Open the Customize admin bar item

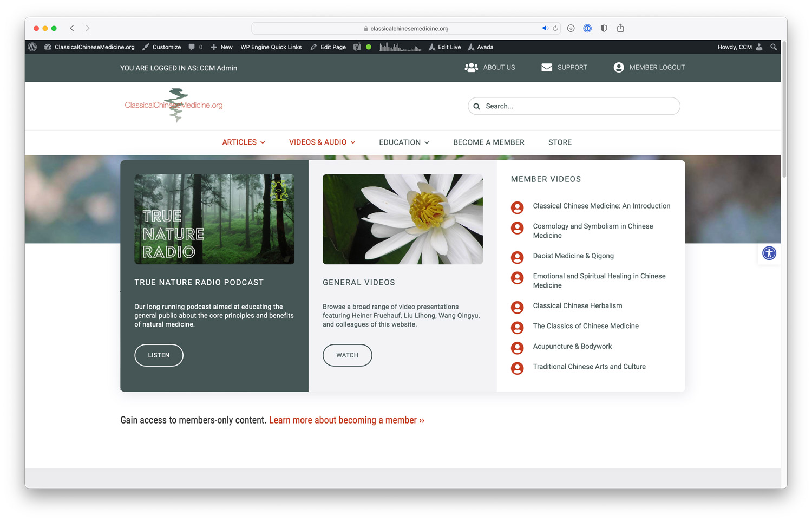pyautogui.click(x=161, y=47)
